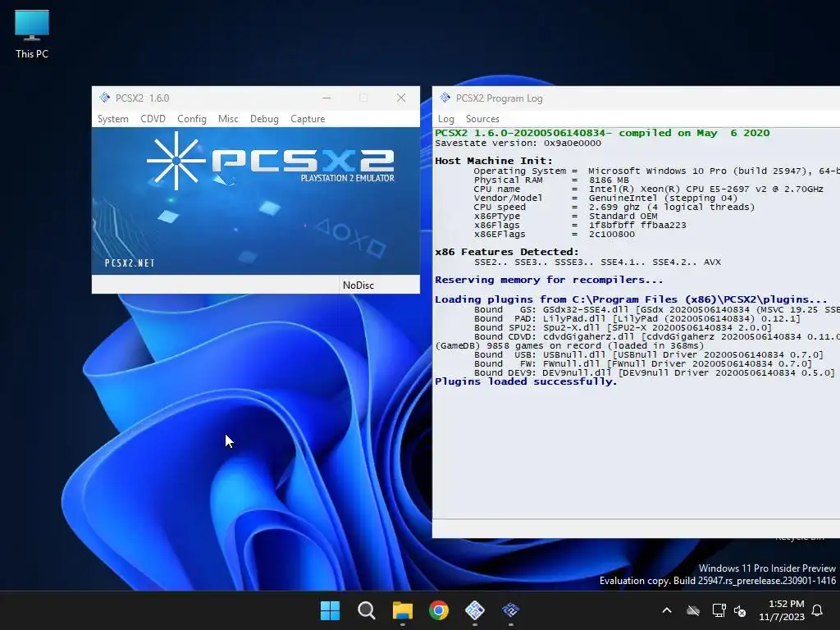Open the CDVD menu
The width and height of the screenshot is (840, 630).
(153, 119)
